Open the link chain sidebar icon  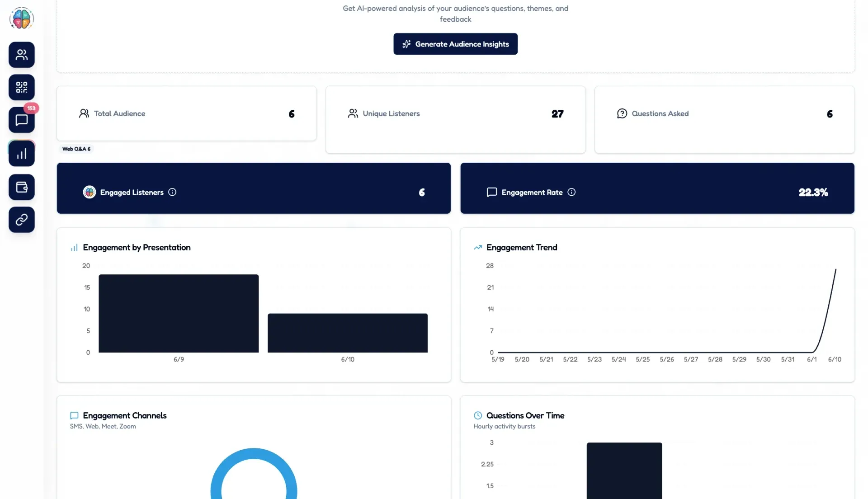tap(22, 220)
